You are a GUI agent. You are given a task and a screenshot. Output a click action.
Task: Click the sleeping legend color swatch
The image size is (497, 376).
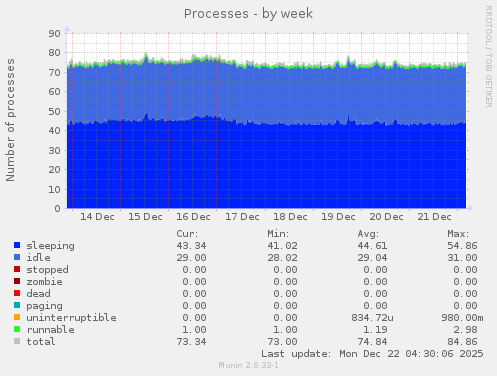pos(17,245)
